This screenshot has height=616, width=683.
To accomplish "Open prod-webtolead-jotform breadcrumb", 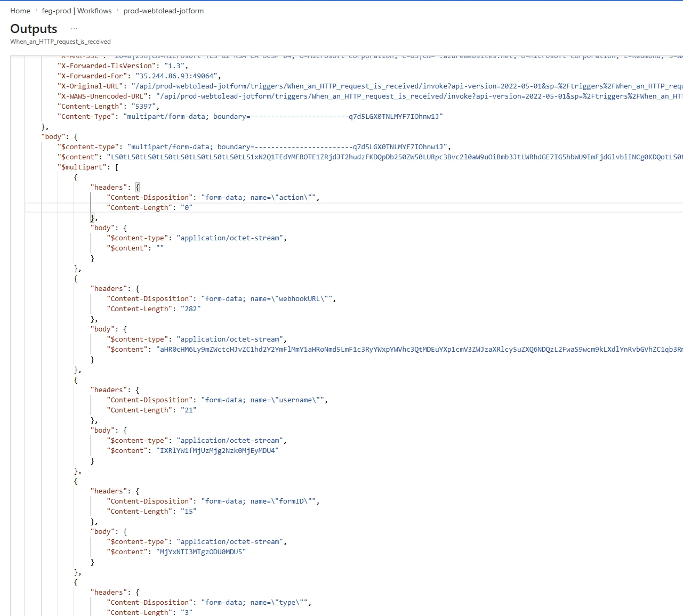I will 164,11.
